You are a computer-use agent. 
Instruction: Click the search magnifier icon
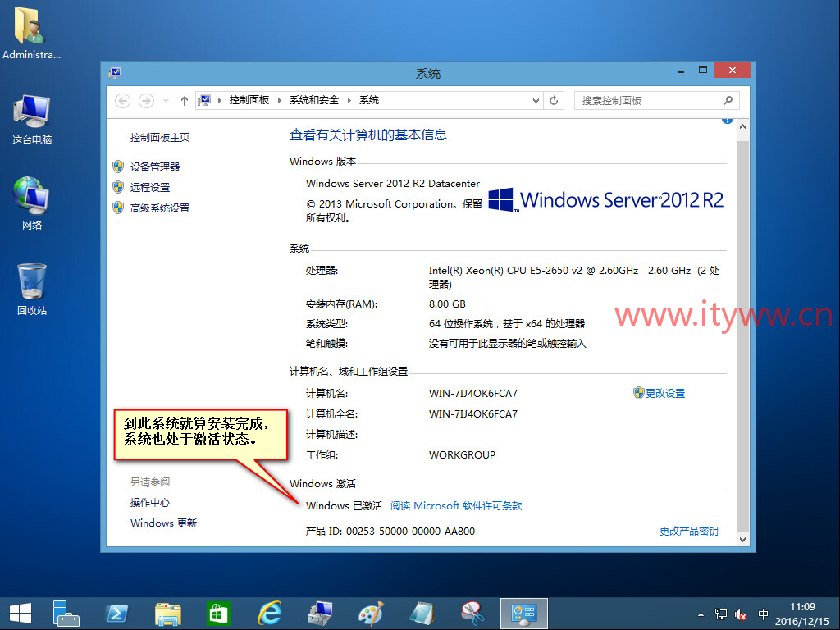pos(728,101)
